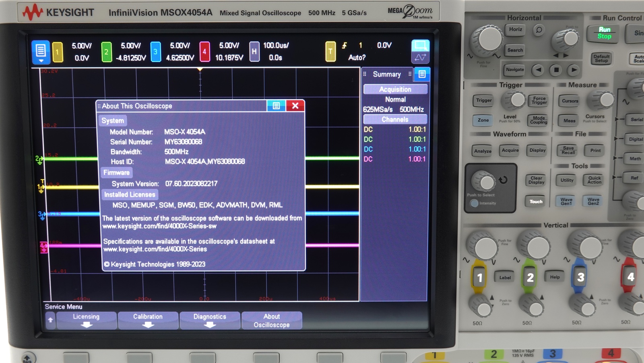The width and height of the screenshot is (644, 363).
Task: Click the Ref button
Action: click(x=634, y=178)
